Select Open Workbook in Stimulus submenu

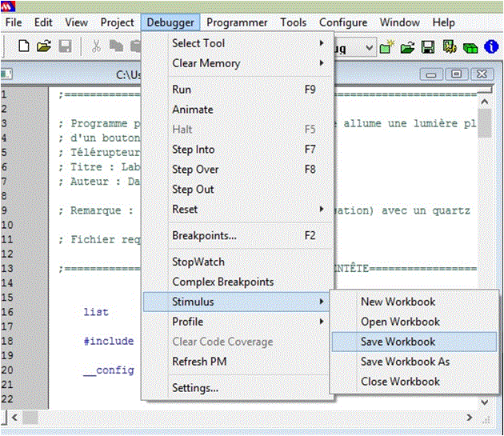coord(414,322)
